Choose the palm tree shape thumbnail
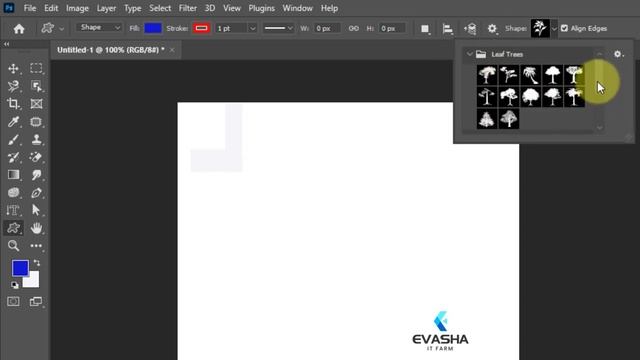 pyautogui.click(x=531, y=75)
